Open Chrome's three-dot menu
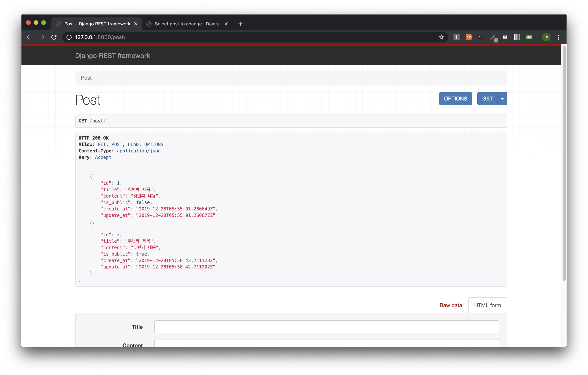This screenshot has height=375, width=588. (558, 37)
